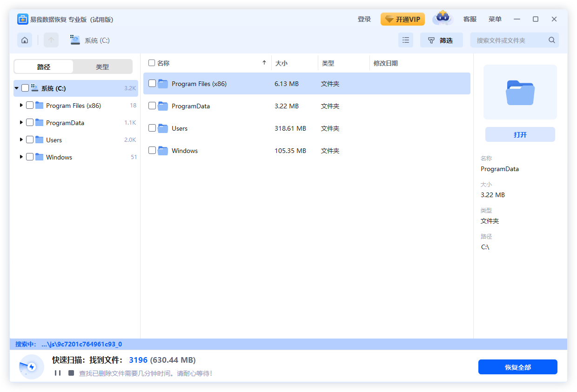This screenshot has width=577, height=392.
Task: Pause the quick scan
Action: [58, 373]
